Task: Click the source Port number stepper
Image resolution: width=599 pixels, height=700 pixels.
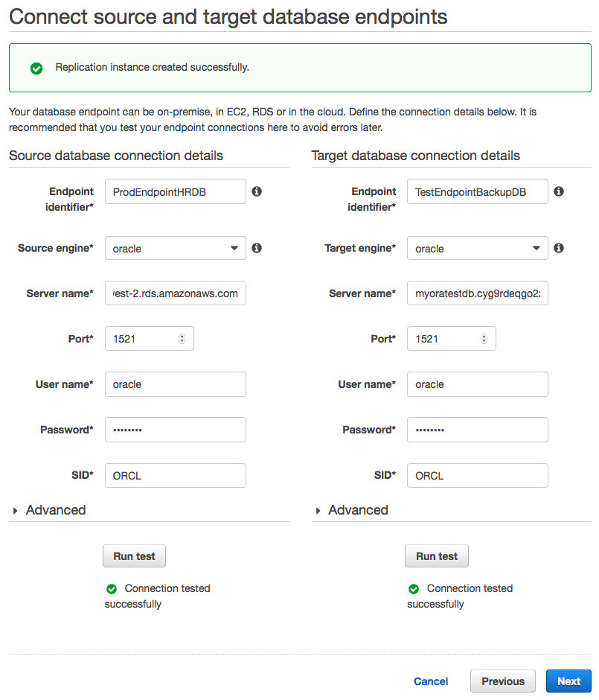Action: [182, 339]
